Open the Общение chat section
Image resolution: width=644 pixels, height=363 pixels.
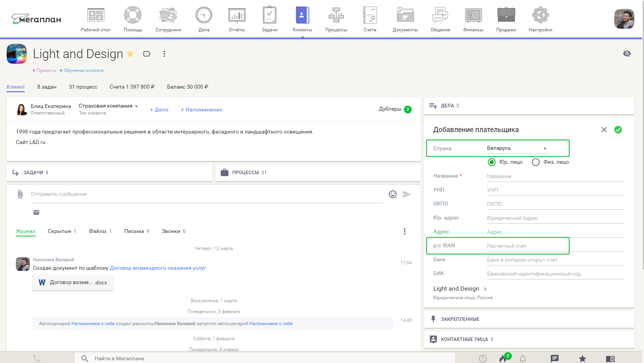click(440, 19)
